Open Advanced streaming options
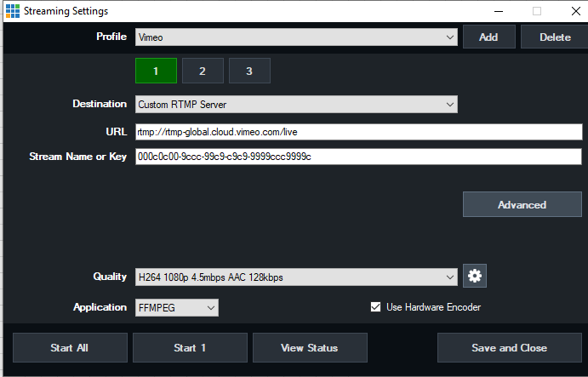The height and width of the screenshot is (377, 588). pos(522,204)
